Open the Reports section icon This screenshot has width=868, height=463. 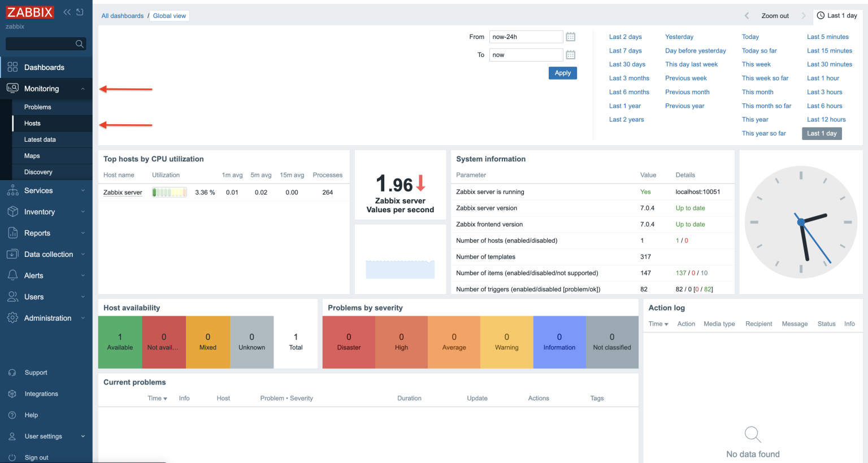pos(12,233)
